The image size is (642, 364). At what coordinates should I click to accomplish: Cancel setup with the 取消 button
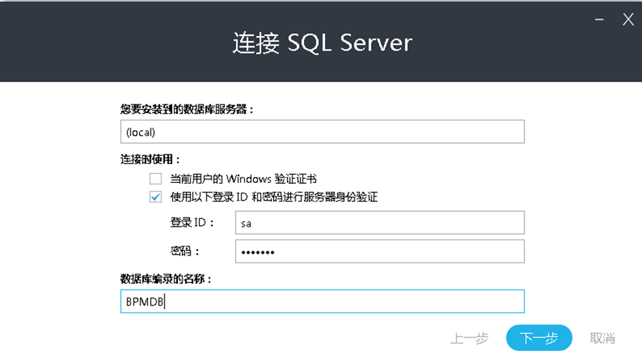603,338
